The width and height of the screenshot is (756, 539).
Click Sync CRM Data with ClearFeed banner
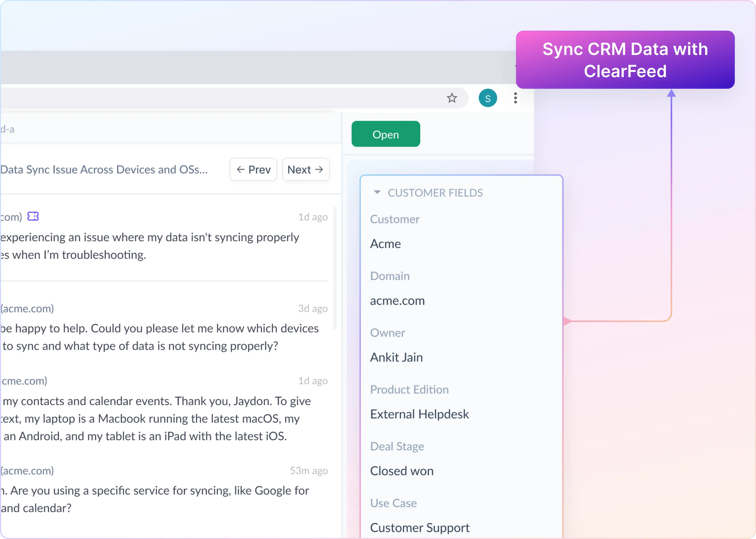(x=625, y=60)
